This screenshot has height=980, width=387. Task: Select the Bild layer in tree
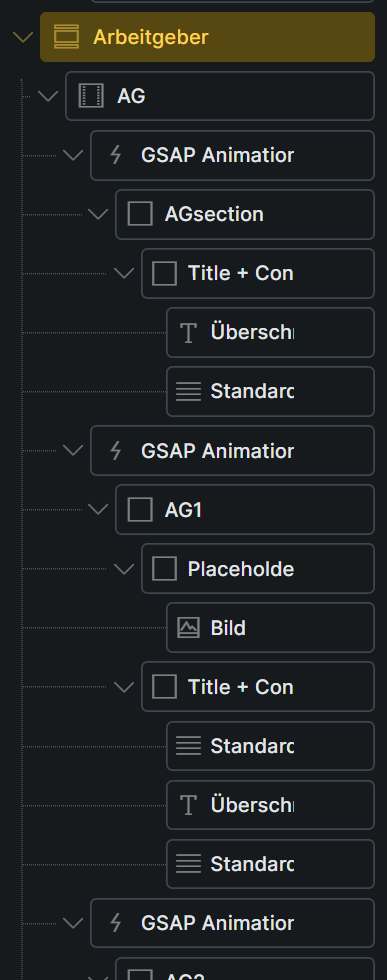tap(270, 628)
